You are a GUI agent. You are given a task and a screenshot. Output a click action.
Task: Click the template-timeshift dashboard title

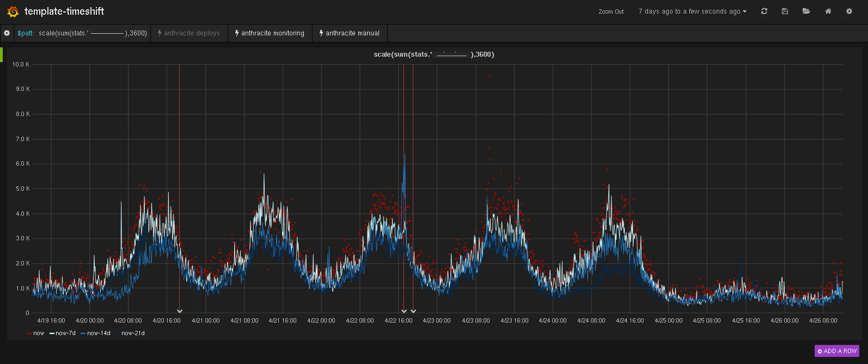click(64, 11)
